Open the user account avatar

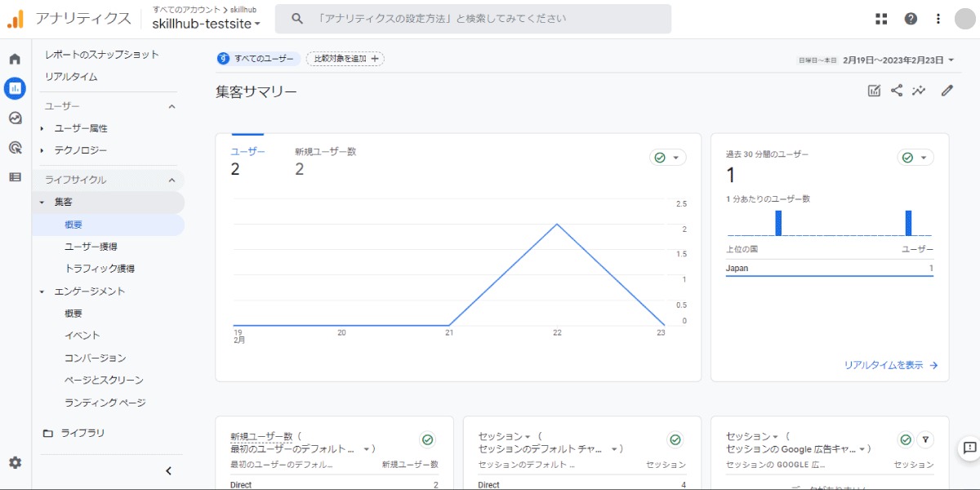coord(965,18)
